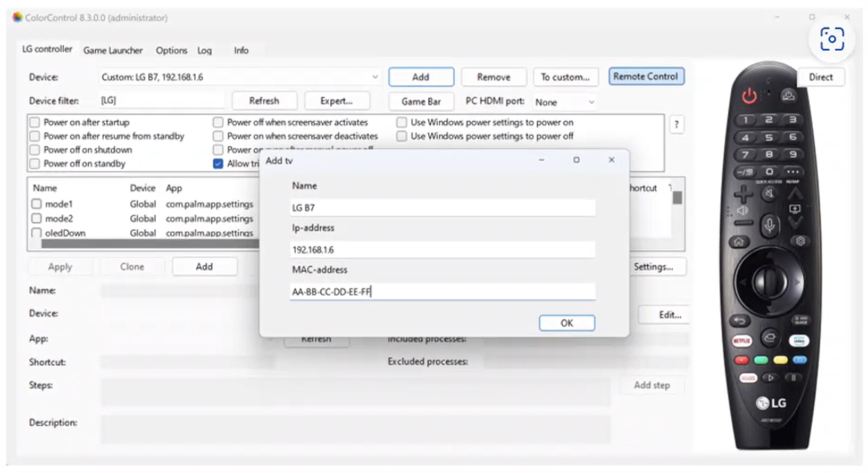Click the play button on the remote
The image size is (868, 473).
click(770, 378)
